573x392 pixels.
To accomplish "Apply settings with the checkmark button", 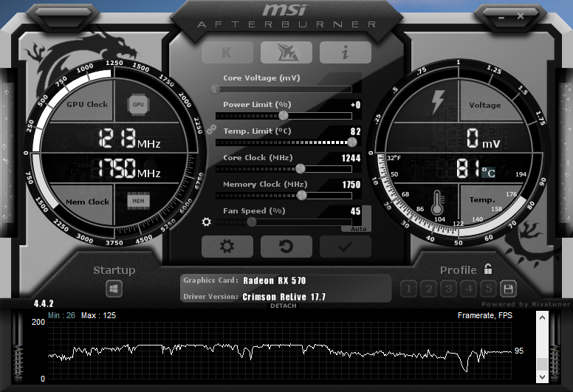I will 345,247.
